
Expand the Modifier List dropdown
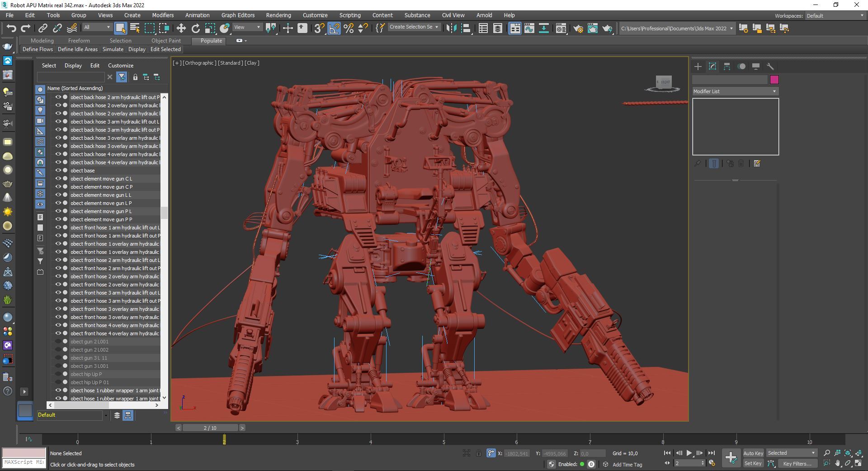[735, 91]
